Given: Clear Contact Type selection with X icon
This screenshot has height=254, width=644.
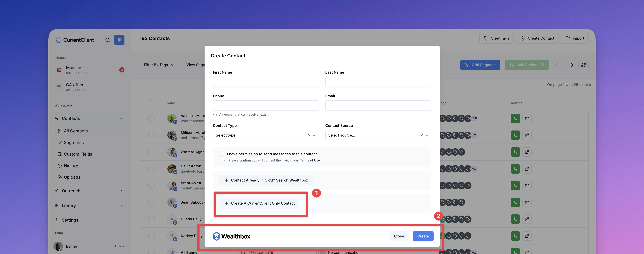Looking at the screenshot, I should tap(309, 135).
